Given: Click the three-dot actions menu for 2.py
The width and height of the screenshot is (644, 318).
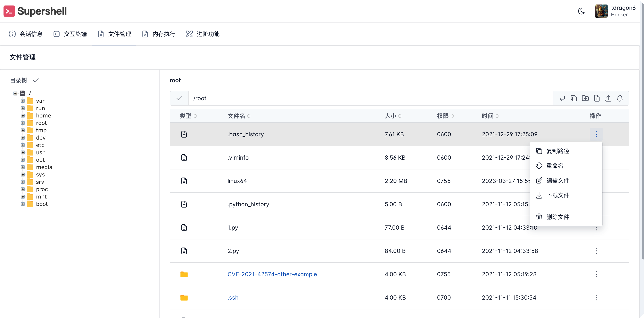Looking at the screenshot, I should [596, 251].
